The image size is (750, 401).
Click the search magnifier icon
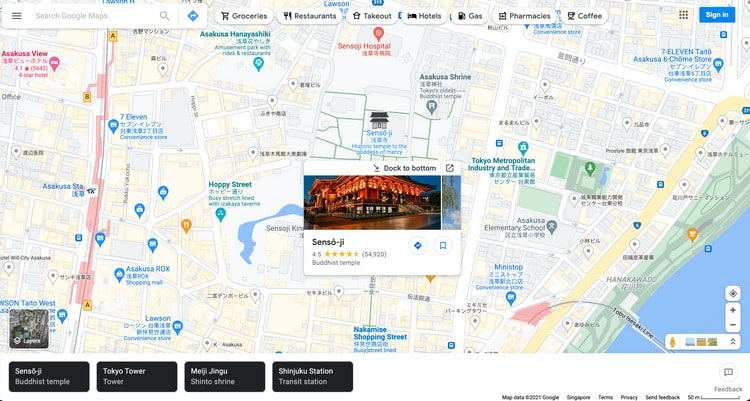pyautogui.click(x=165, y=16)
